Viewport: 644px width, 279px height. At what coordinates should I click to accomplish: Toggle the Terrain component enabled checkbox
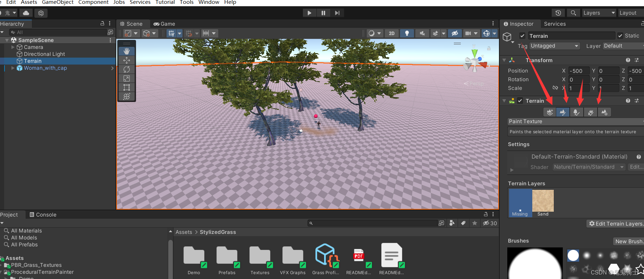(520, 101)
